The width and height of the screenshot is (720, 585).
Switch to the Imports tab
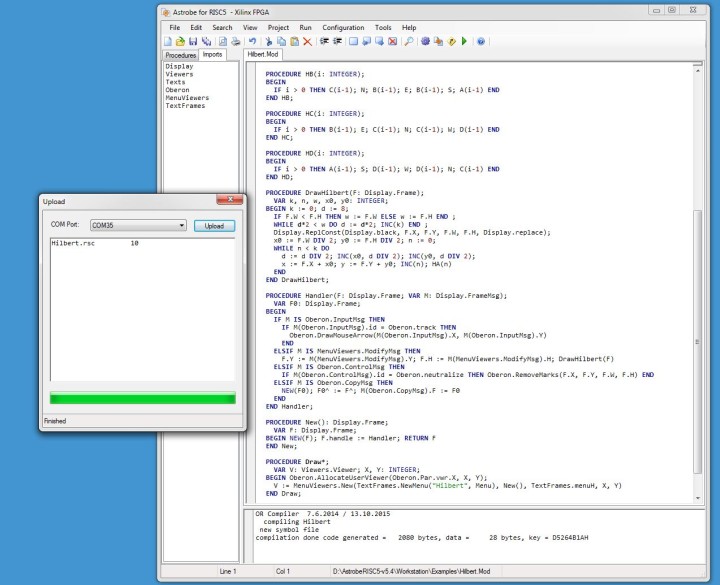point(212,54)
